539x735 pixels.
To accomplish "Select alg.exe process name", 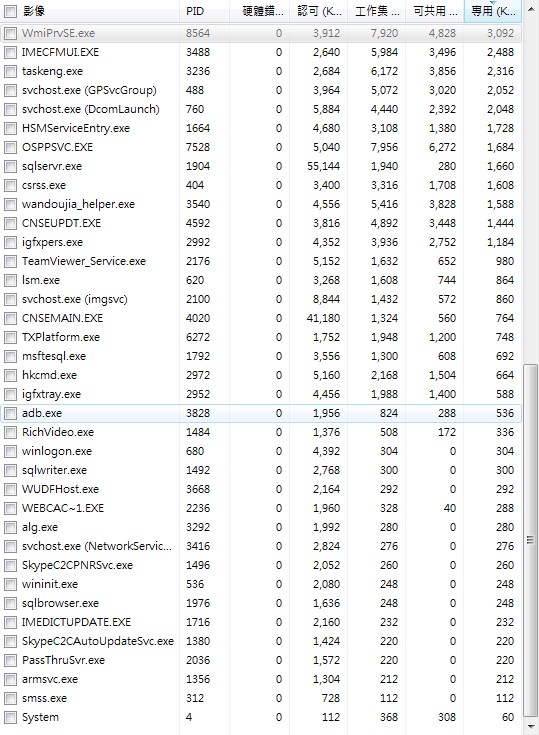I will click(39, 527).
